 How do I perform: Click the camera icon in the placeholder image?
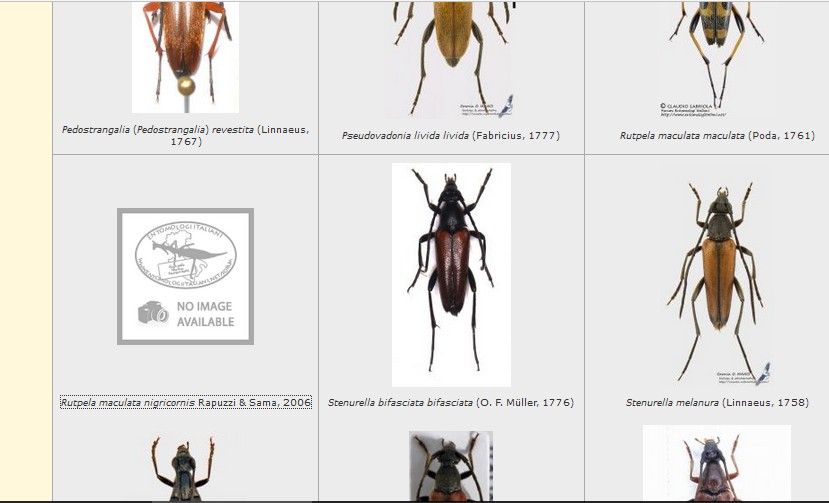(153, 313)
